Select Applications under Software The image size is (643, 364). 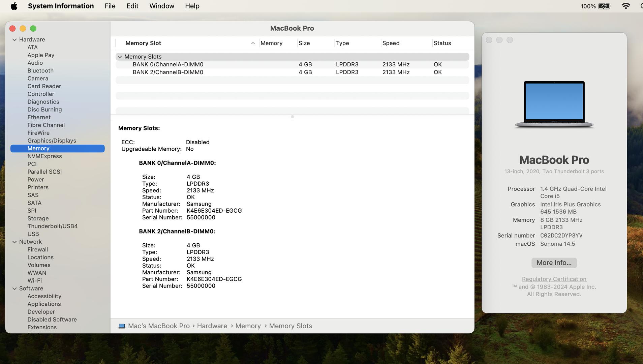44,304
